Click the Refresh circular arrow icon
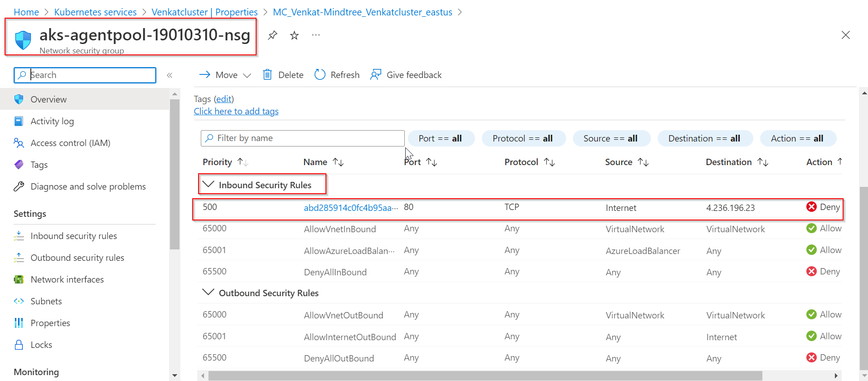This screenshot has height=381, width=868. pos(320,74)
